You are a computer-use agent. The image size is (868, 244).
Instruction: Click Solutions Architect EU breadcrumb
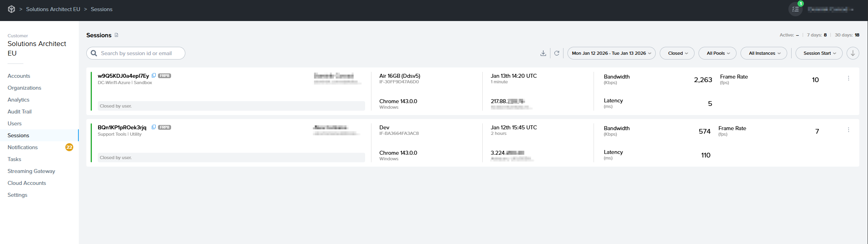[x=53, y=9]
